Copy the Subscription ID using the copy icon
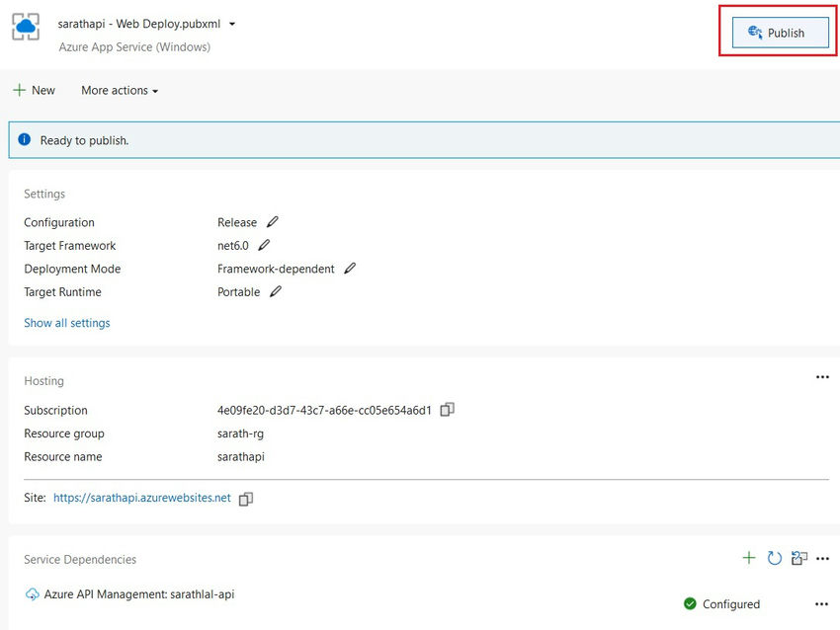This screenshot has height=630, width=840. [447, 410]
